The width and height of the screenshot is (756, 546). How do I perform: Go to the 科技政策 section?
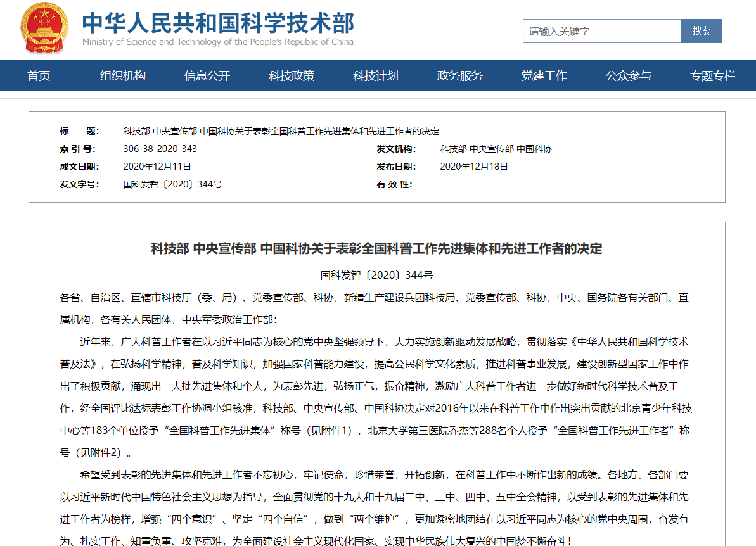pos(292,76)
